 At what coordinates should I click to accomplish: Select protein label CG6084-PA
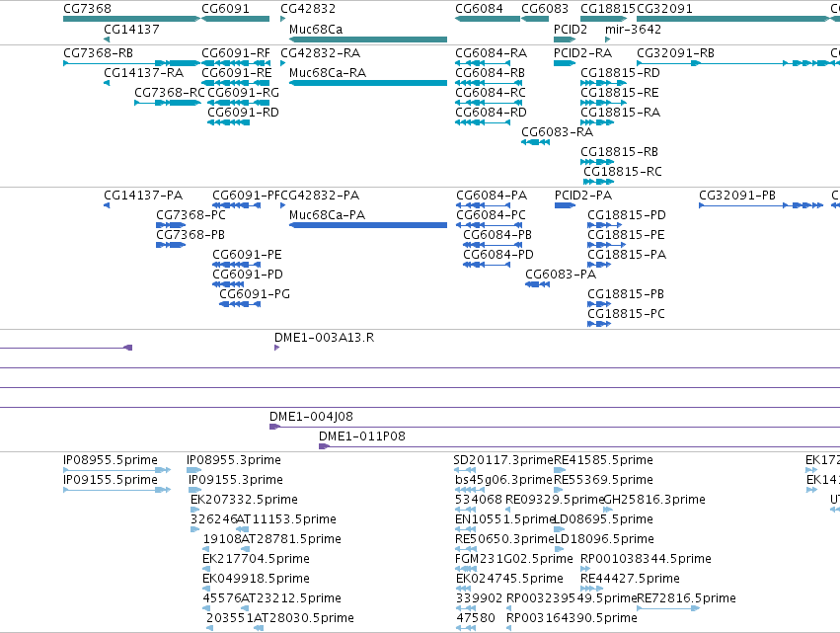(492, 196)
